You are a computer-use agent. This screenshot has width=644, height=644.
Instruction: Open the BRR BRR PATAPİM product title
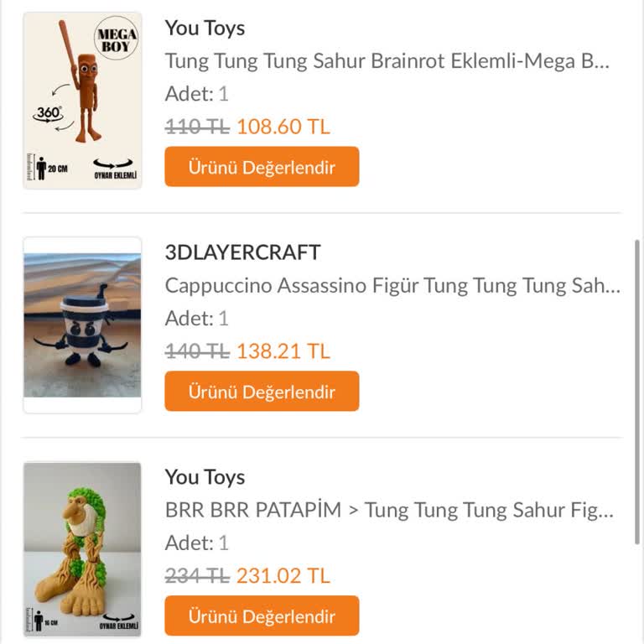(389, 510)
